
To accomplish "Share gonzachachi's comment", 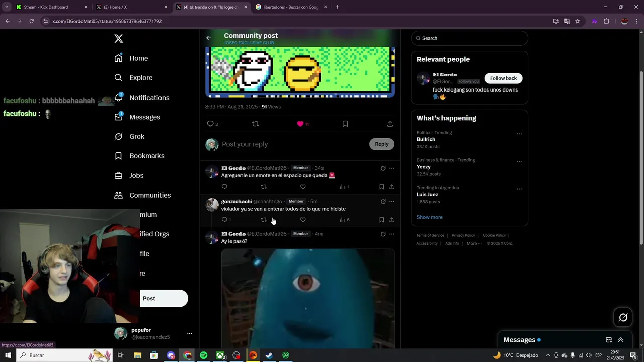I will coord(392,220).
